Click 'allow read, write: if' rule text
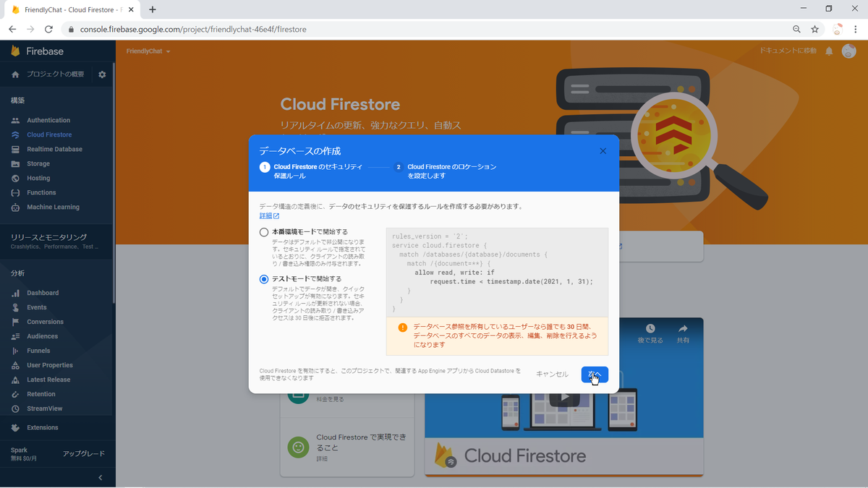The width and height of the screenshot is (868, 488). tap(454, 273)
